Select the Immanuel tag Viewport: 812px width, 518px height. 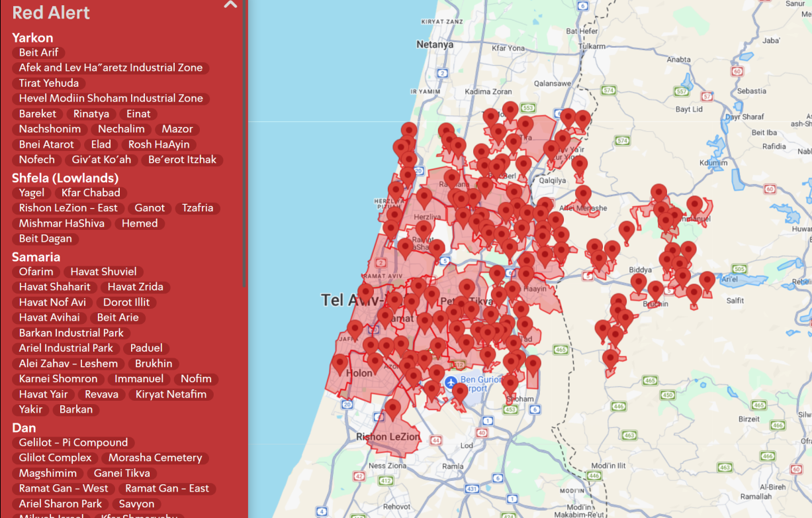139,379
